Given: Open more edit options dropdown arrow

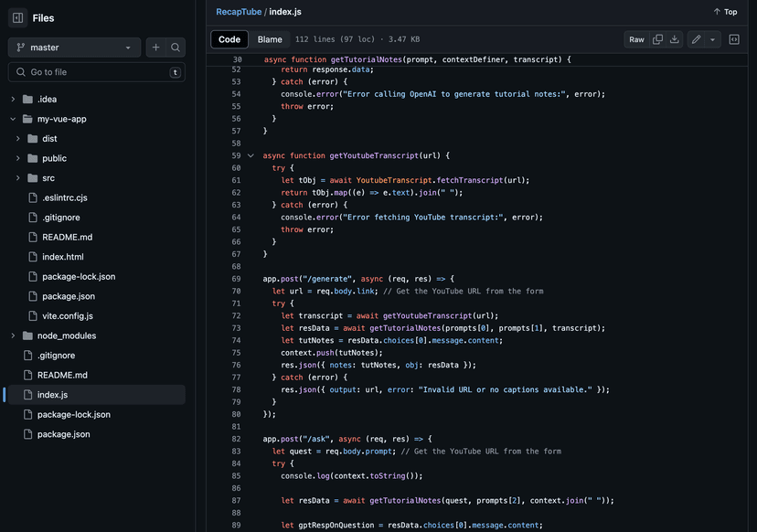Looking at the screenshot, I should [712, 39].
